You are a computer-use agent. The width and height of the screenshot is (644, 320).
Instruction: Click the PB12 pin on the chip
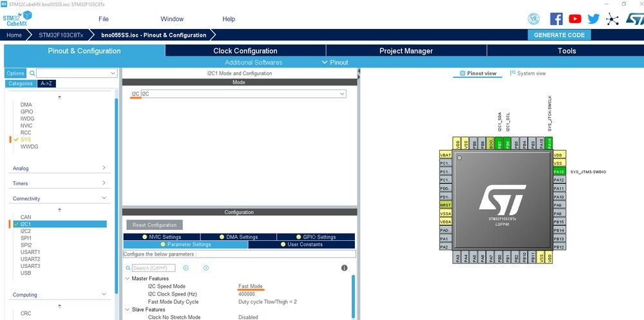coord(560,247)
